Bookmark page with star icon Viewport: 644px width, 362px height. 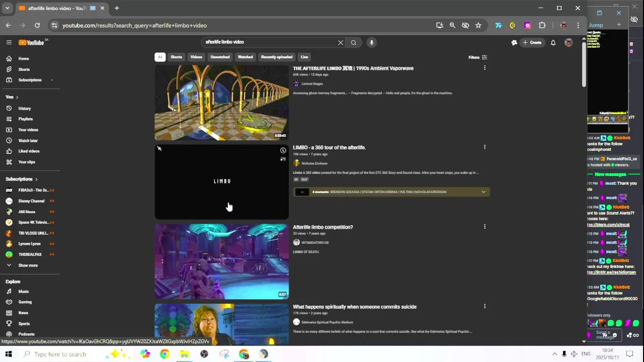point(478,25)
